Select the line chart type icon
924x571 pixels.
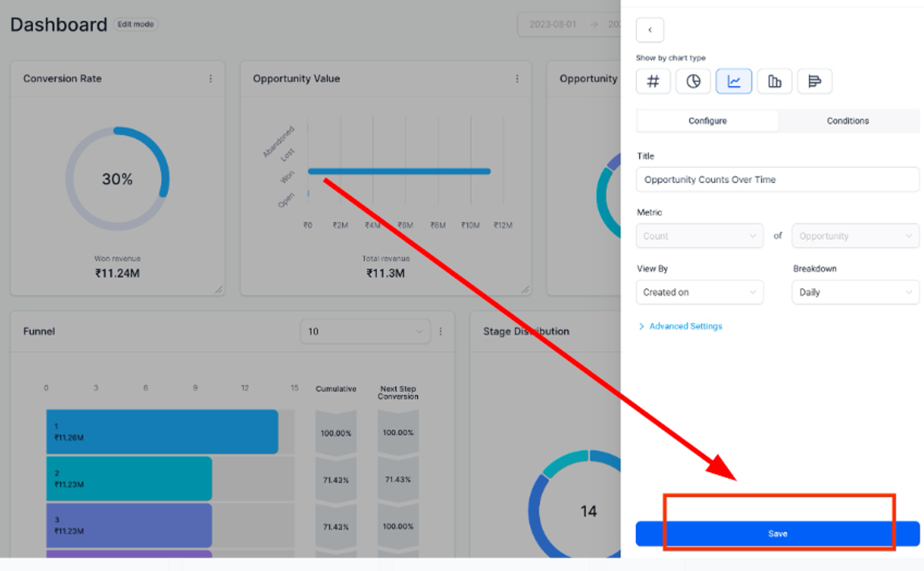tap(734, 81)
